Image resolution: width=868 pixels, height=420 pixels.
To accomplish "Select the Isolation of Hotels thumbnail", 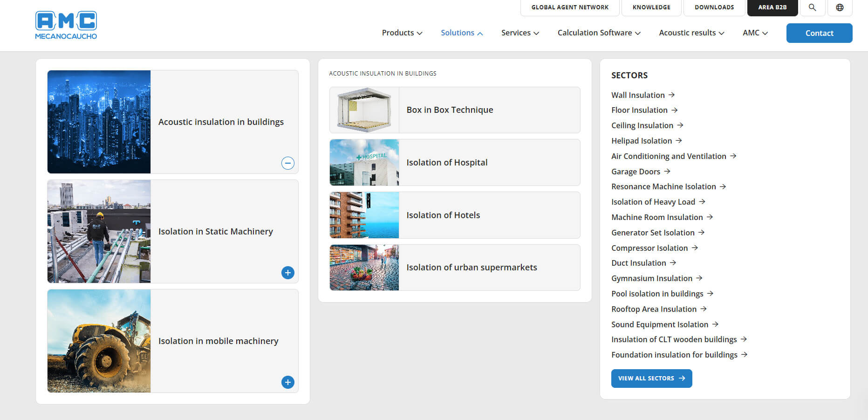I will (364, 215).
